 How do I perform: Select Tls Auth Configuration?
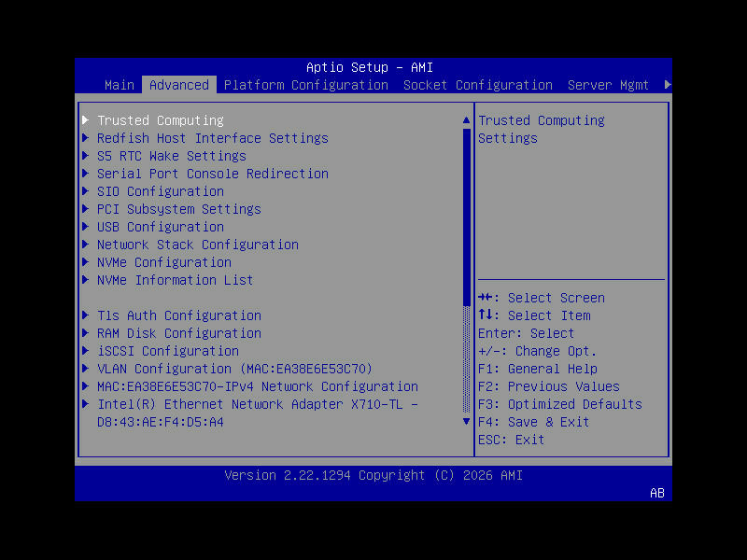point(179,315)
